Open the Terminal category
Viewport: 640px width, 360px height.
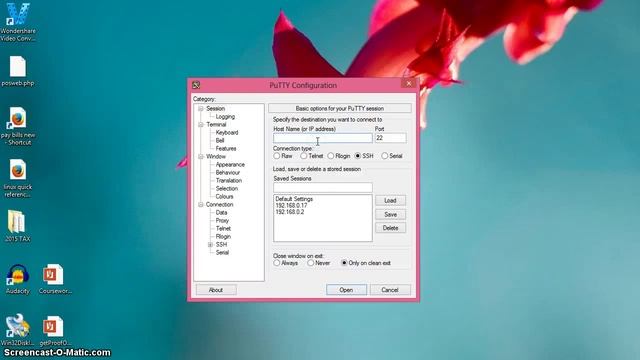point(216,124)
